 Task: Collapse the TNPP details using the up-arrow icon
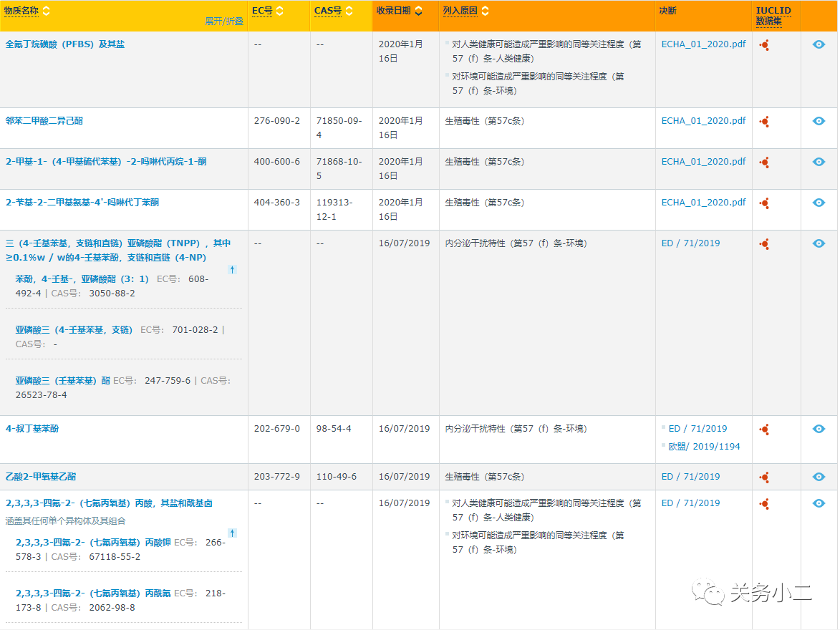pyautogui.click(x=231, y=270)
